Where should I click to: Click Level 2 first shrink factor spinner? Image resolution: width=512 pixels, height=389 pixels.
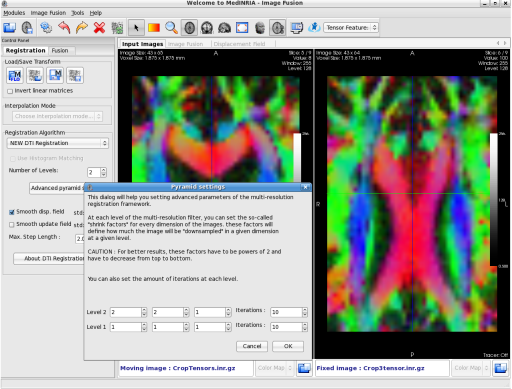coord(144,312)
